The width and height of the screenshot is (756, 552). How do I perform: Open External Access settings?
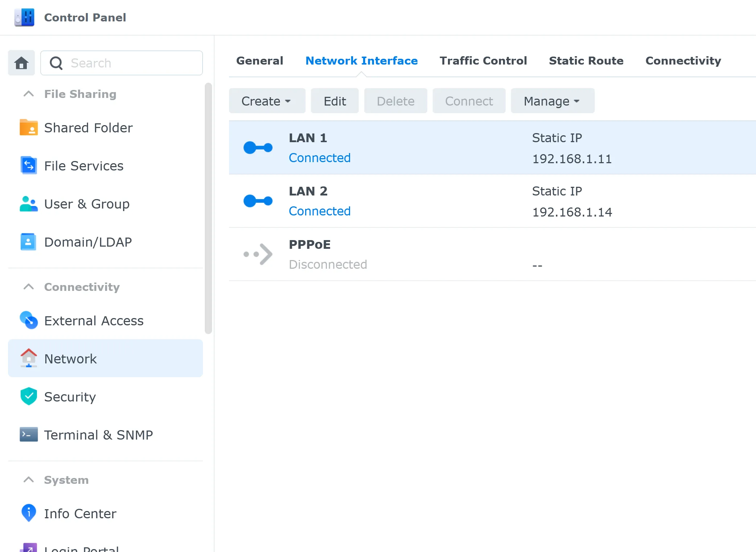[x=94, y=321]
